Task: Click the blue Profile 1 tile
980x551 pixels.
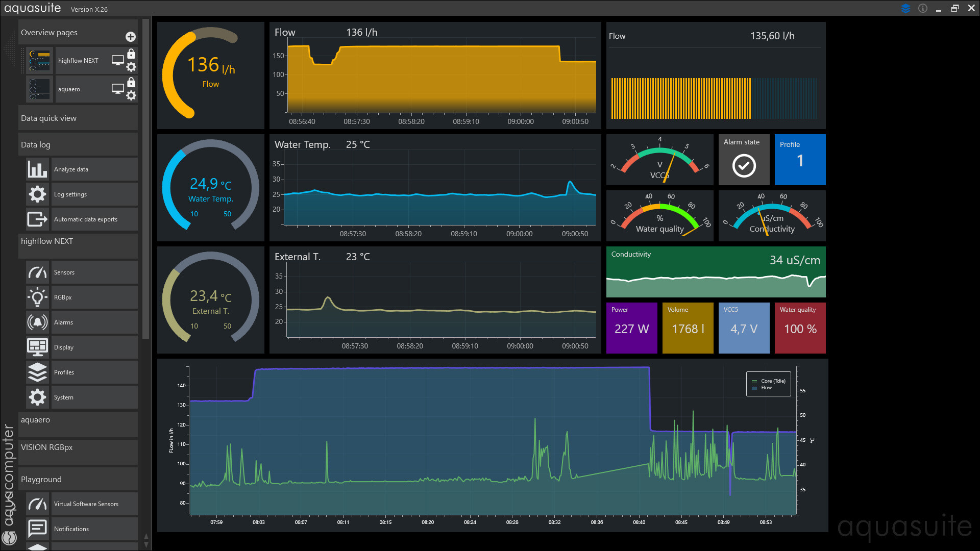Action: click(x=800, y=160)
